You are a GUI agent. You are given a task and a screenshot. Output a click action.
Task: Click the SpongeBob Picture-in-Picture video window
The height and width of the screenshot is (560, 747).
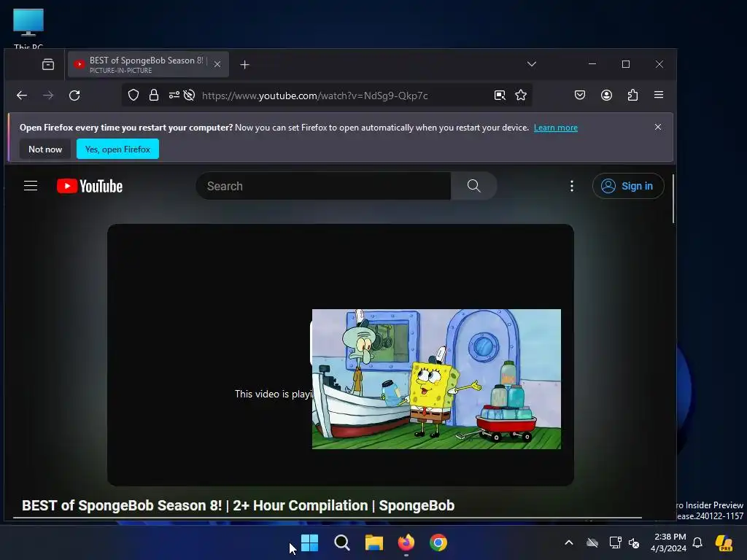[436, 379]
